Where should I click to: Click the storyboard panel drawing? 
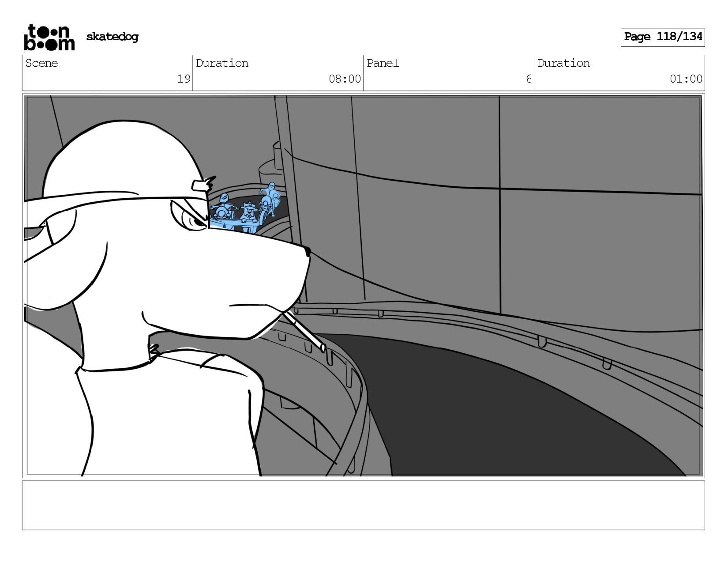pos(364,286)
